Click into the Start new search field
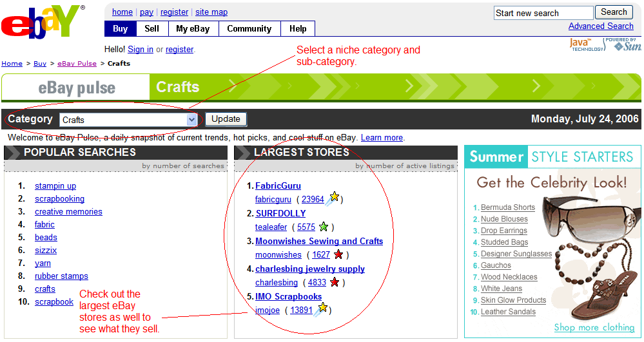Screen dimensions: 644x342 click(x=543, y=13)
